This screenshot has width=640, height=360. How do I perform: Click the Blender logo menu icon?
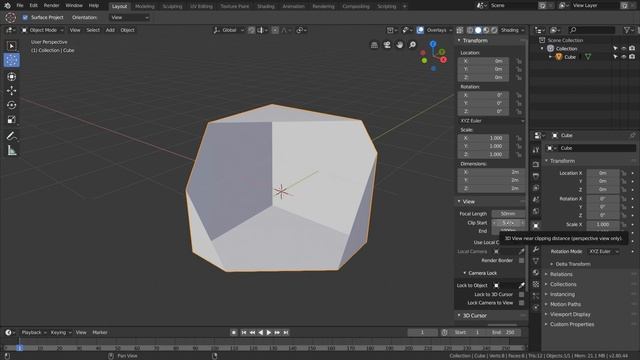coord(7,6)
